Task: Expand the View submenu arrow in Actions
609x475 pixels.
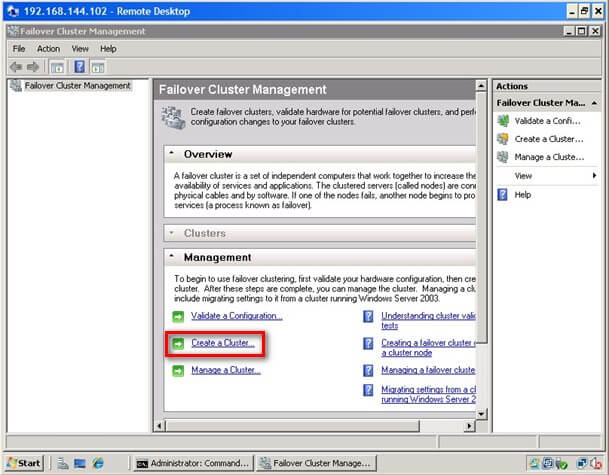Action: pyautogui.click(x=594, y=176)
